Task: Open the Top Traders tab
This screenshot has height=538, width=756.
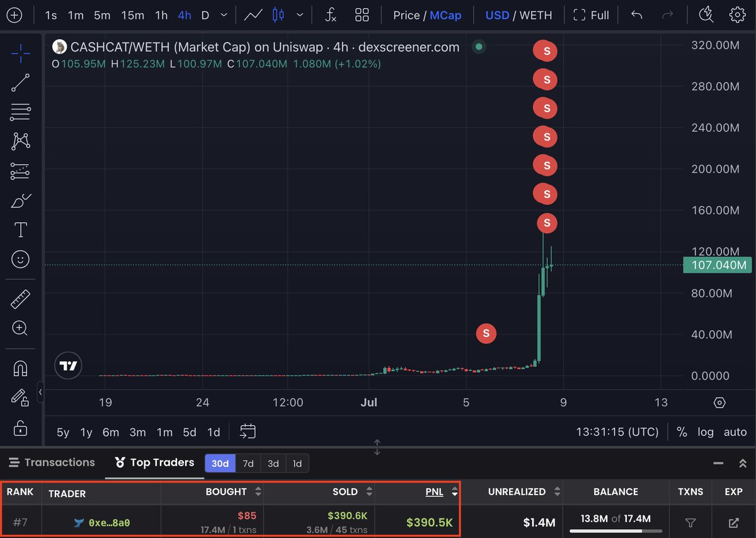Action: tap(154, 462)
